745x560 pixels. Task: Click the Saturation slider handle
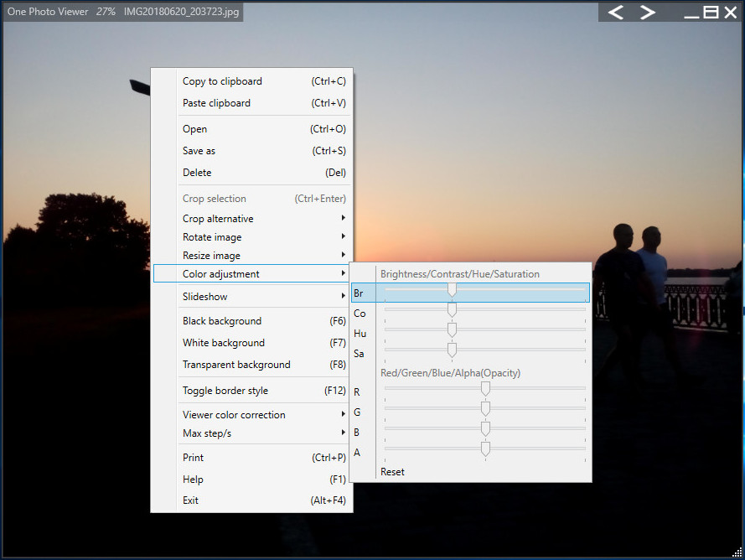click(452, 350)
